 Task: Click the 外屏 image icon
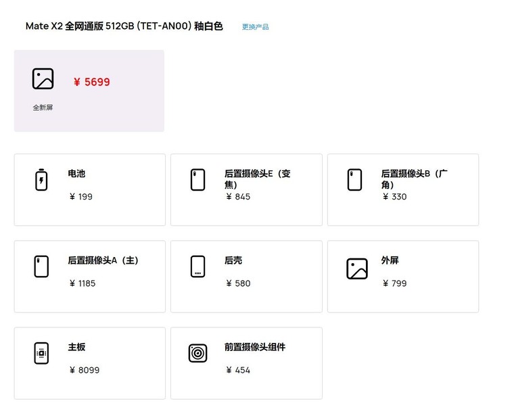pos(356,269)
